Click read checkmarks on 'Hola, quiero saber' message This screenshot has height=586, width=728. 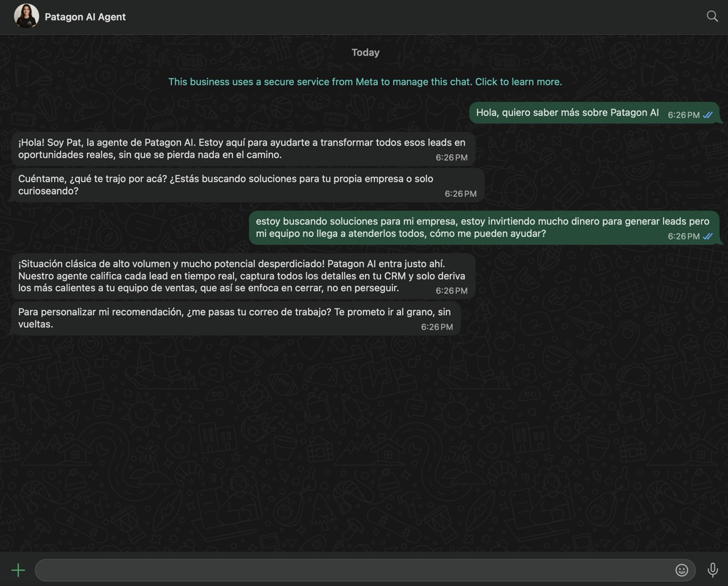tap(708, 115)
